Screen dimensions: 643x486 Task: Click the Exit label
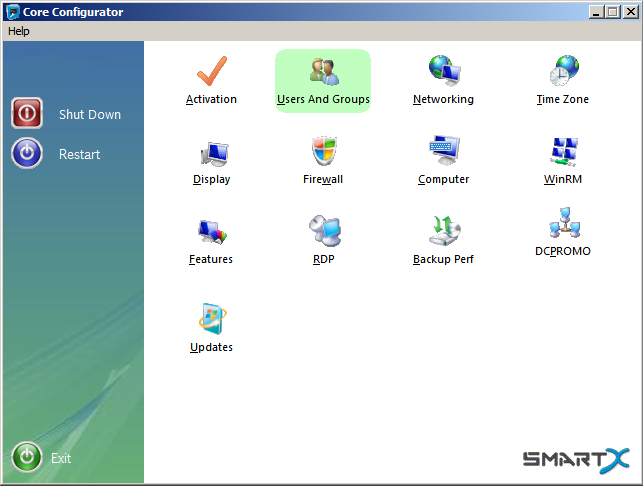(x=61, y=458)
